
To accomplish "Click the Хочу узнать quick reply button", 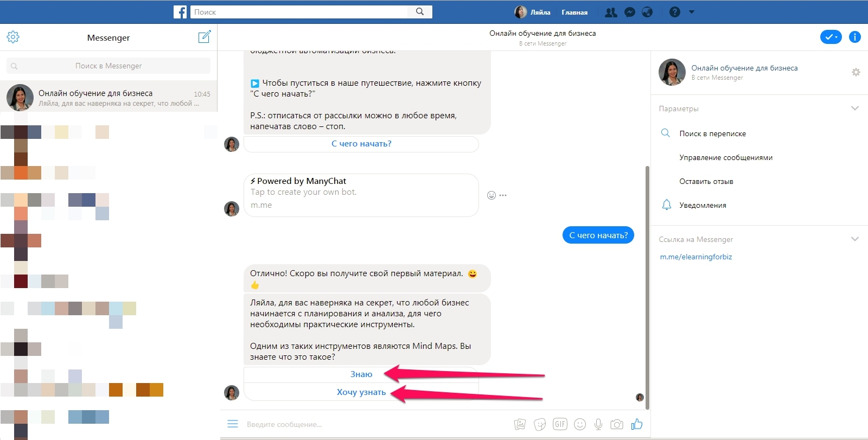I will pos(361,392).
